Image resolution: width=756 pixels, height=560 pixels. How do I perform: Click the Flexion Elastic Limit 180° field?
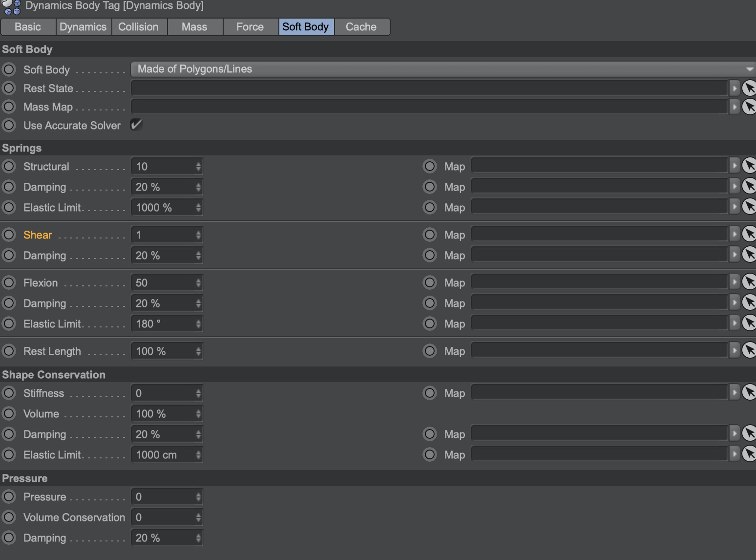[167, 324]
